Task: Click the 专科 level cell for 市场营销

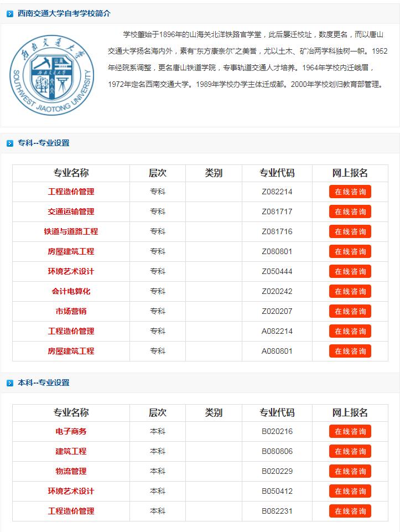Action: 158,311
